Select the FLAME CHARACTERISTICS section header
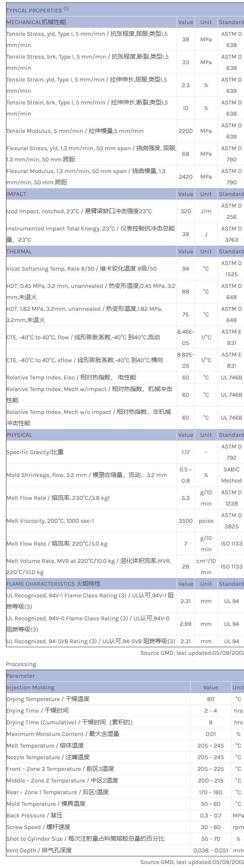The image size is (244, 868). (53, 584)
